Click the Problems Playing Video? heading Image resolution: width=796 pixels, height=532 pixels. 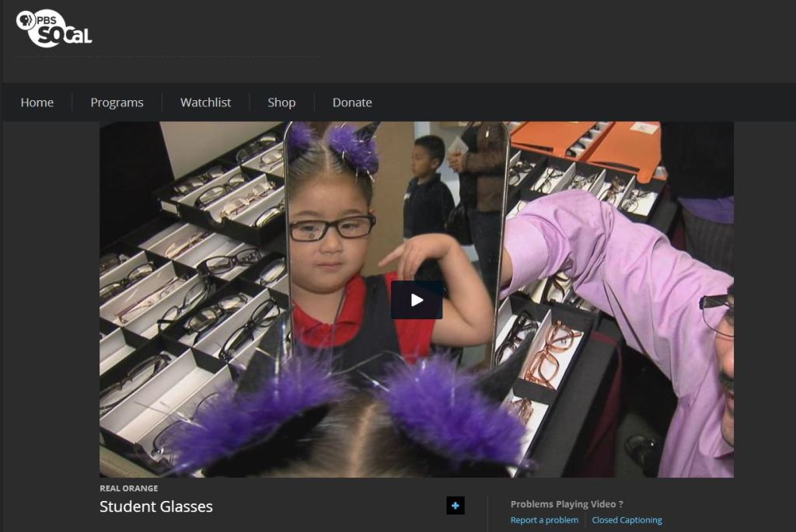click(567, 504)
